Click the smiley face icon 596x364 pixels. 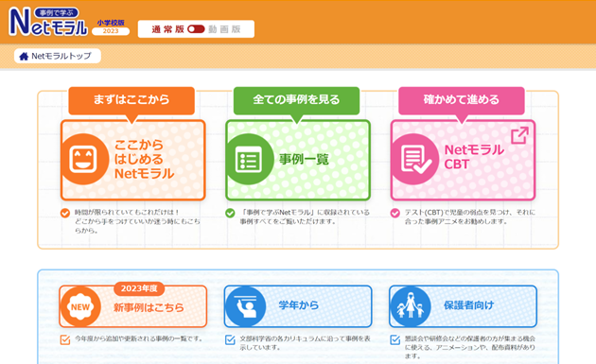coord(83,159)
